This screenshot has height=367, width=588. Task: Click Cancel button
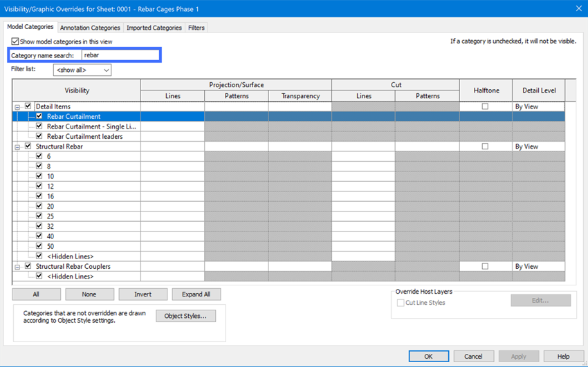(x=473, y=357)
